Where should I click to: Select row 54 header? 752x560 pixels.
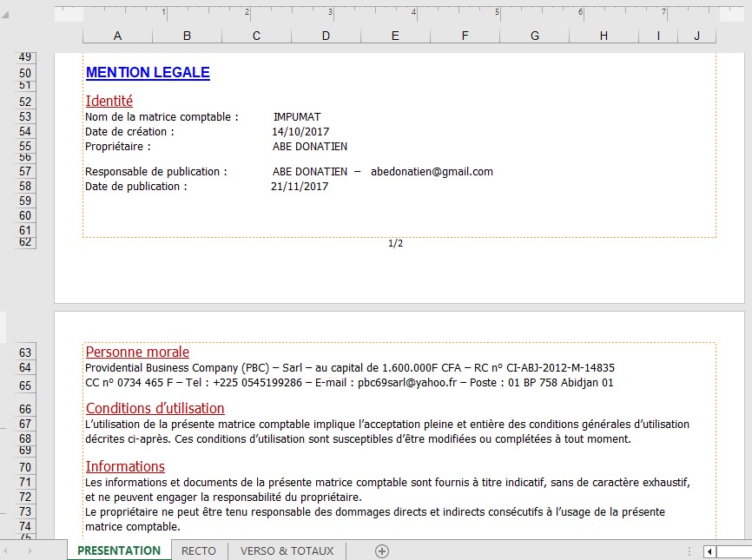tap(25, 131)
